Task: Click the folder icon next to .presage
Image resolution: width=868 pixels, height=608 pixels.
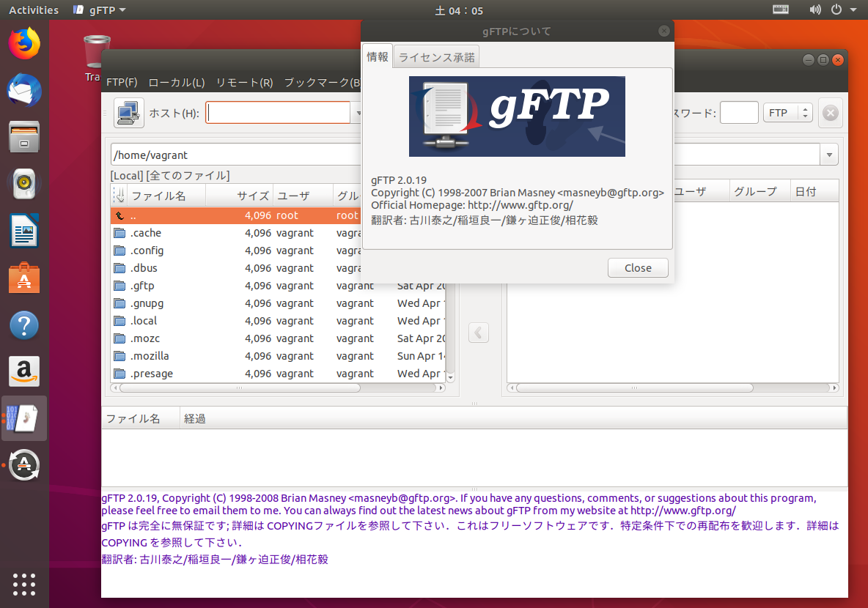Action: [x=119, y=374]
